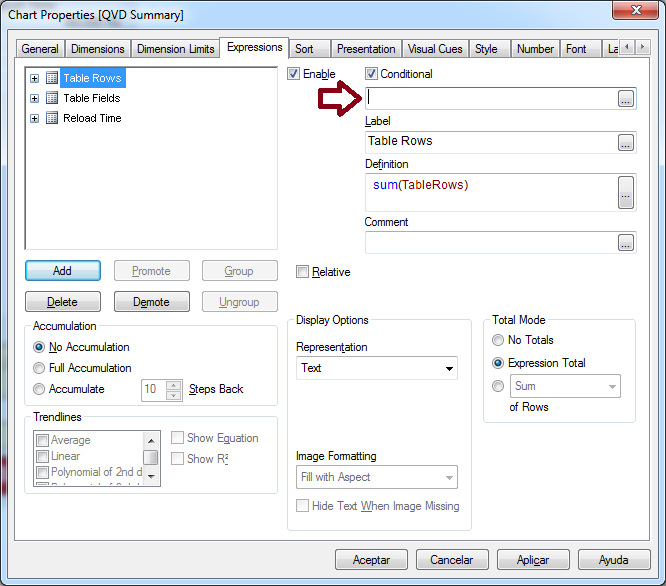Choose Accumulate steps back radio option
The height and width of the screenshot is (586, 666).
pyautogui.click(x=39, y=389)
